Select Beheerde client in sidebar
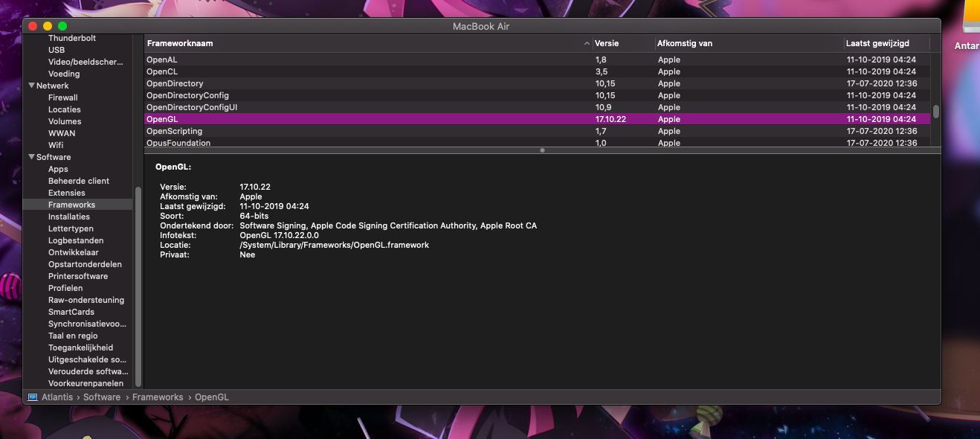This screenshot has width=980, height=439. click(x=79, y=181)
